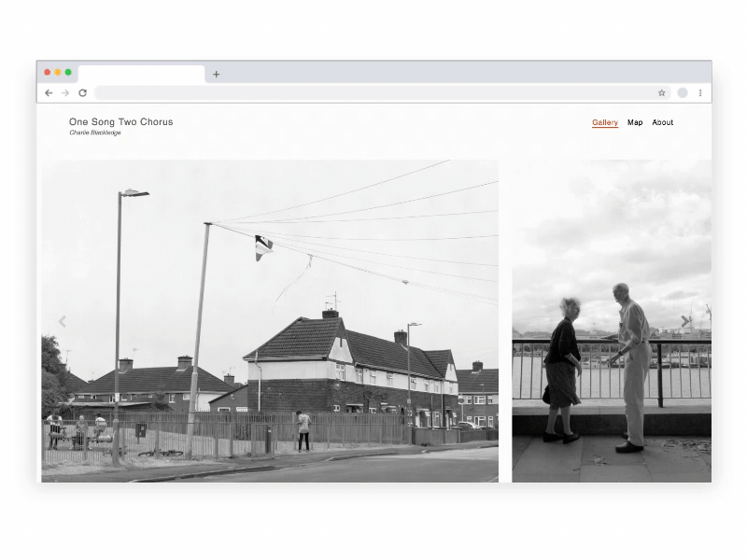Screen dimensions: 747x560
Task: Open the browser profile avatar
Action: [x=683, y=93]
